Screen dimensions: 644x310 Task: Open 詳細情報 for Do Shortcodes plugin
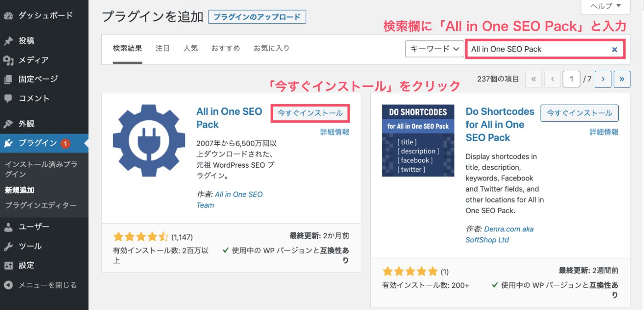[604, 132]
